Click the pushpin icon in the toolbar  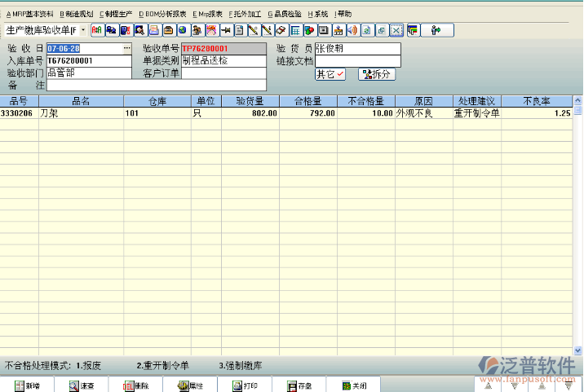pos(225,30)
